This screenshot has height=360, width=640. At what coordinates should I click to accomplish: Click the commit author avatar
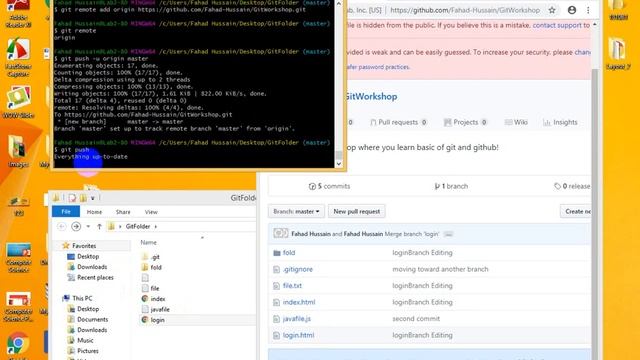[280, 233]
